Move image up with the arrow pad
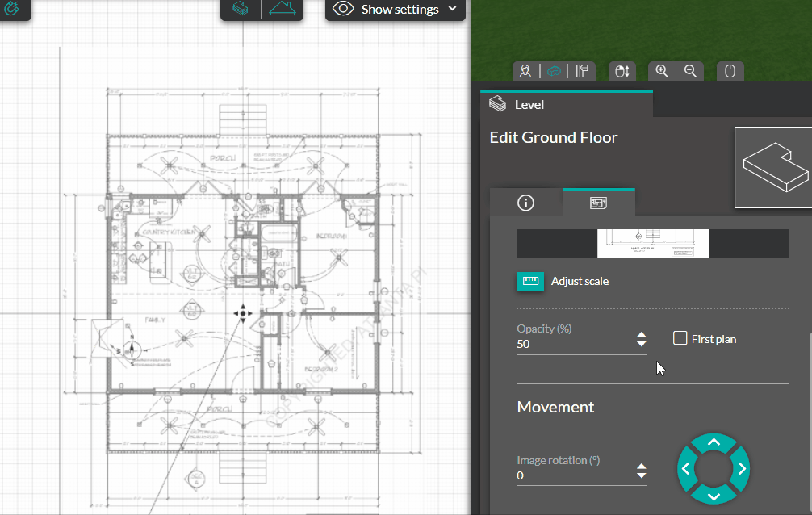Screen dimensions: 812x515 coord(714,442)
